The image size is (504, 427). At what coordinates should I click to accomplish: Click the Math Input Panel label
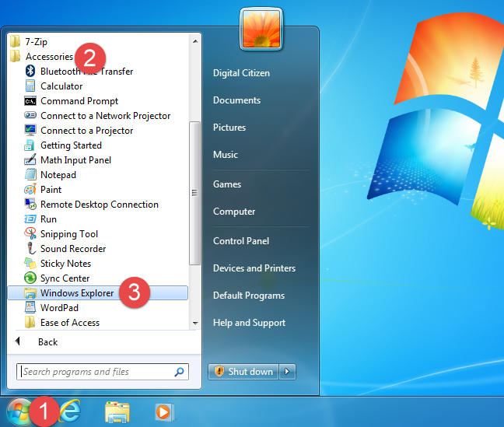(76, 160)
